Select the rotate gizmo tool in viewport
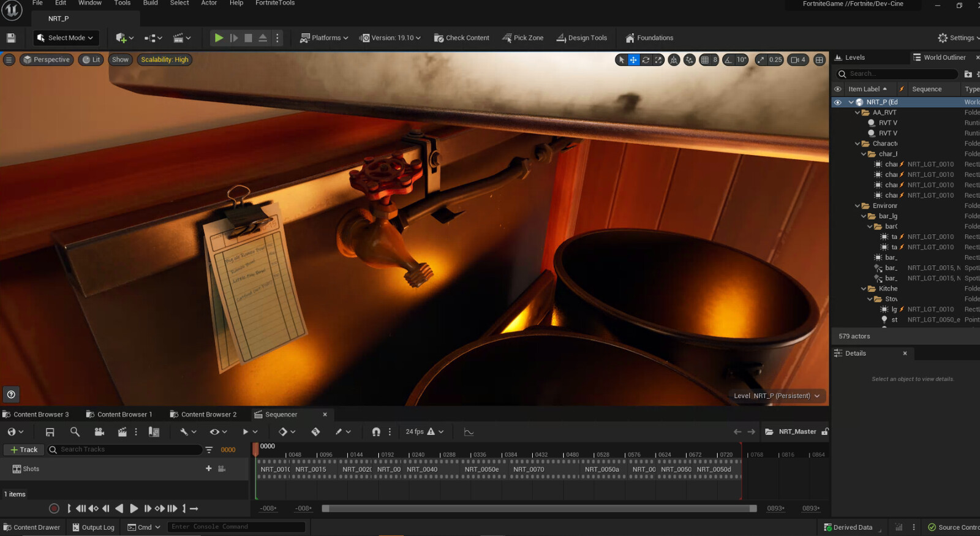The height and width of the screenshot is (536, 980). [646, 60]
